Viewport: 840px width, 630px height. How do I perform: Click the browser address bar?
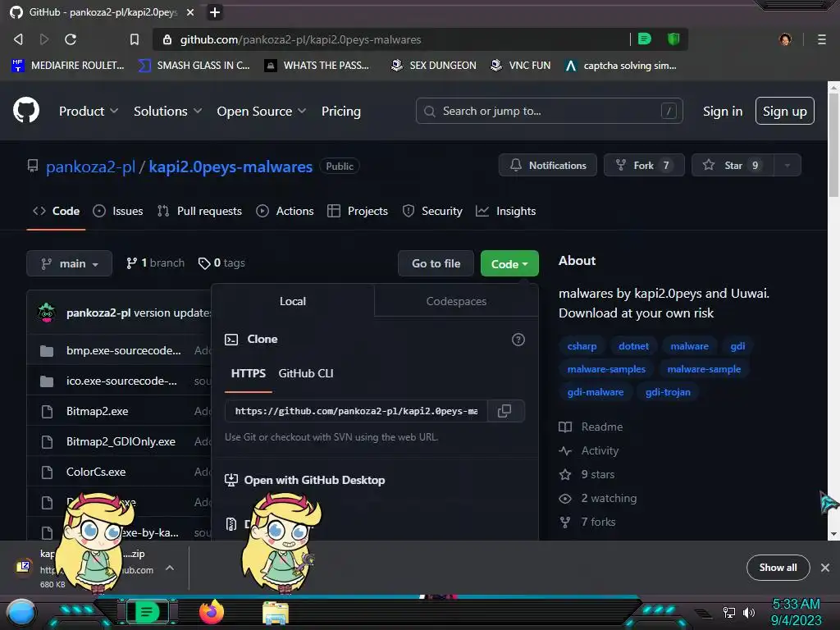pyautogui.click(x=391, y=39)
